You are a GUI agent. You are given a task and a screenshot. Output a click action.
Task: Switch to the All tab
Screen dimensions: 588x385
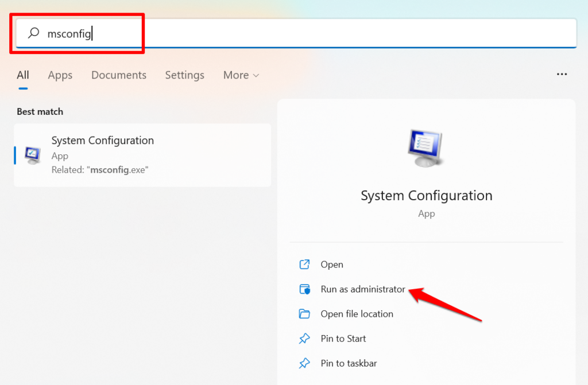point(23,75)
